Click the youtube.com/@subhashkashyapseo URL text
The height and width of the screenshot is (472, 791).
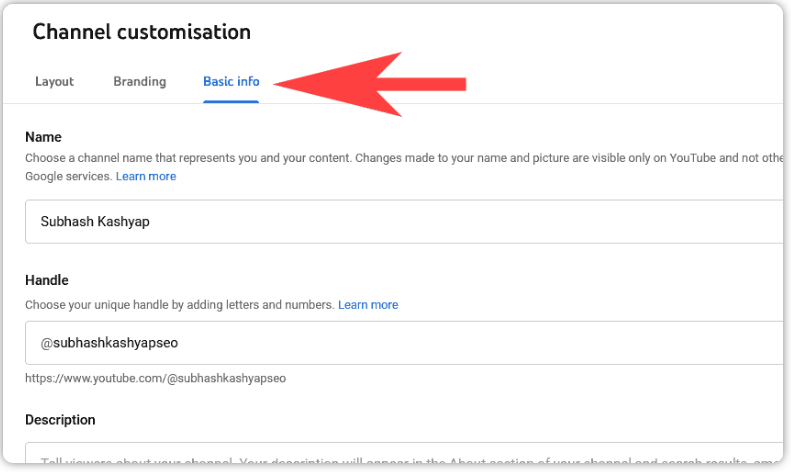(155, 378)
